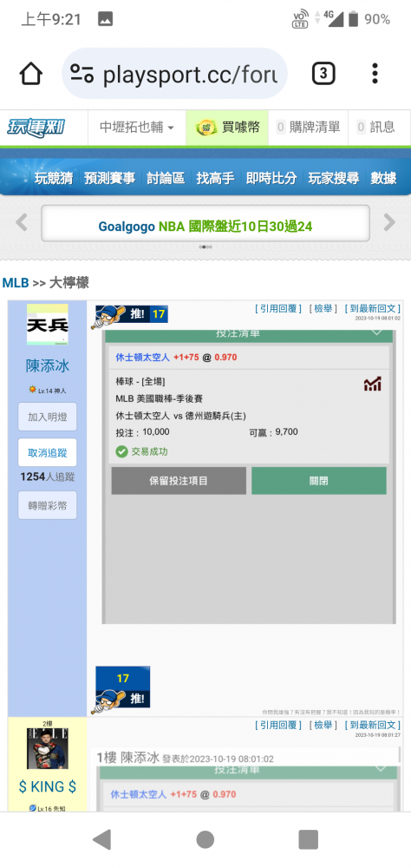
Task: Tap the browser home icon
Action: 31,74
